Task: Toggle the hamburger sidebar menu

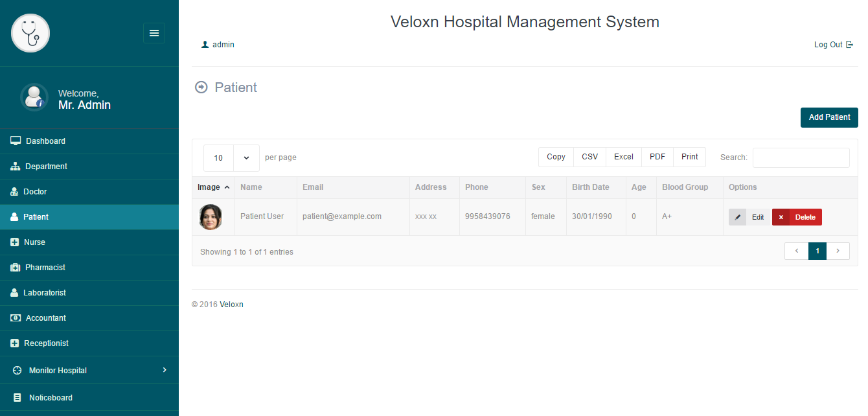Action: 154,33
